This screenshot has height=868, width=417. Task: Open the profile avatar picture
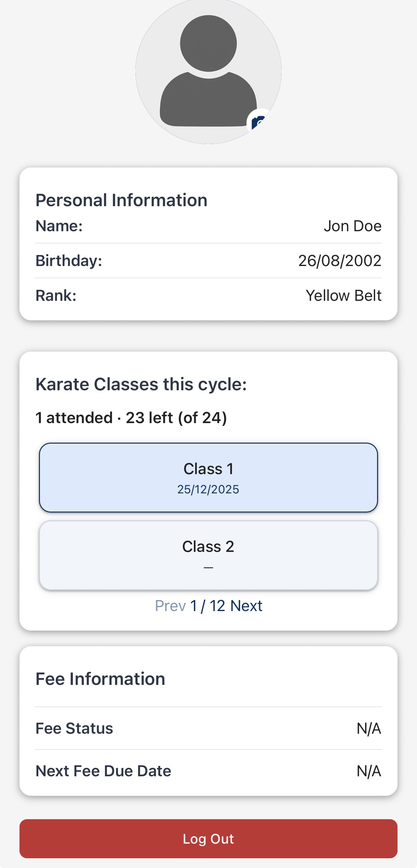(x=208, y=71)
